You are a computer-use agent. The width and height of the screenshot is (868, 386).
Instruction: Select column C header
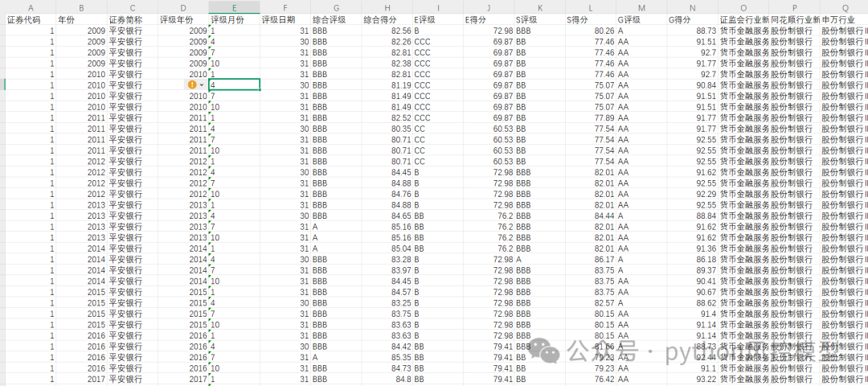tap(133, 8)
